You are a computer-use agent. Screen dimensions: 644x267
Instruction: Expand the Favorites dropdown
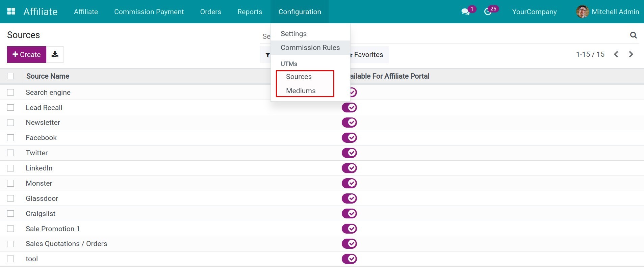click(x=368, y=55)
